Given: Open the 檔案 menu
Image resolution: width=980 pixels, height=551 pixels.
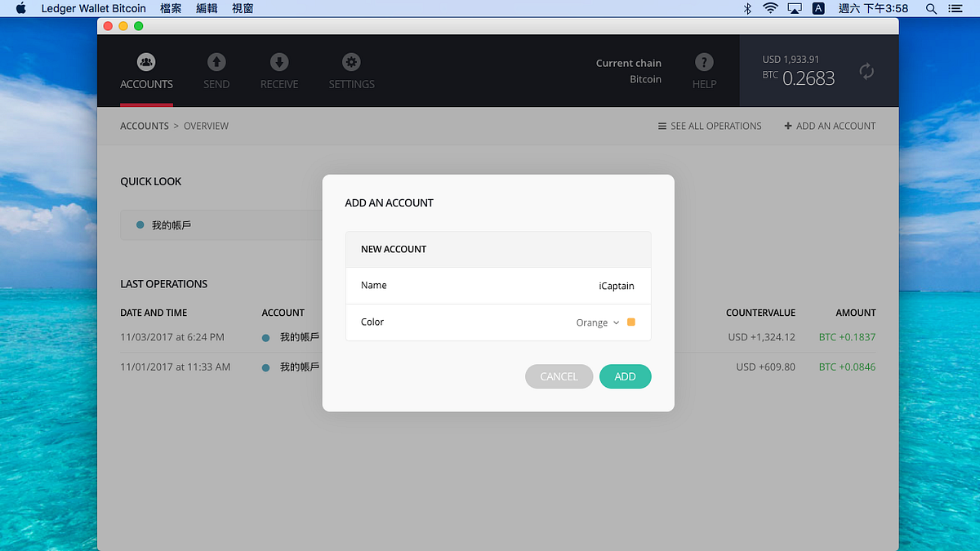Looking at the screenshot, I should [x=171, y=8].
